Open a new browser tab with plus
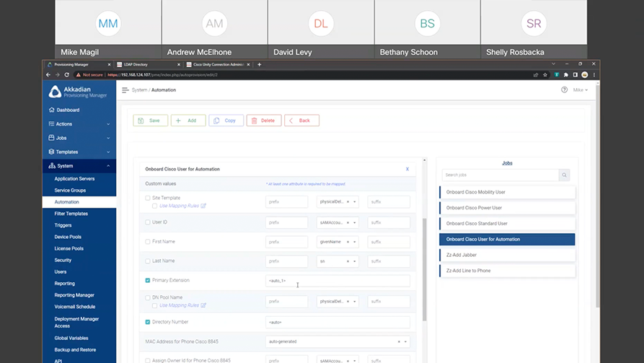 click(259, 64)
